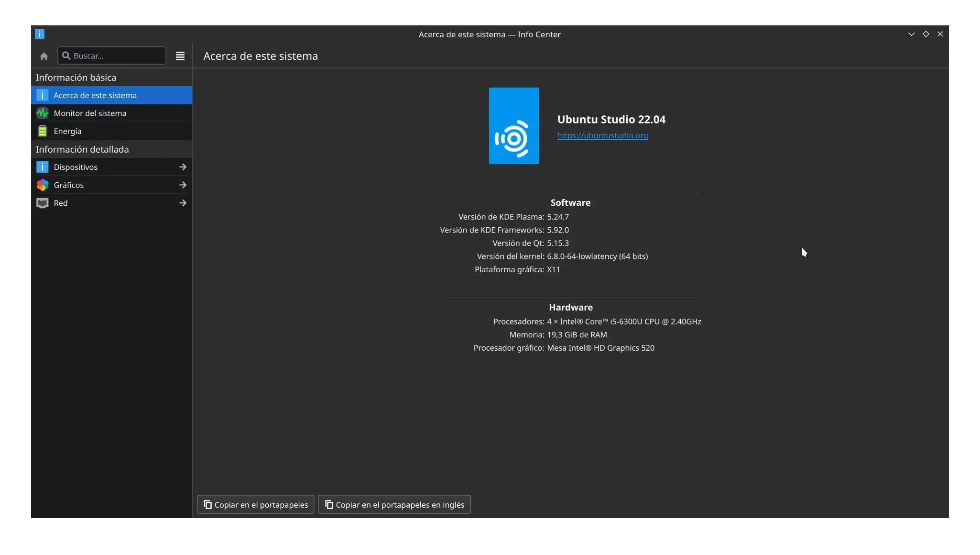Click the Energía battery icon
This screenshot has width=980, height=555.
click(x=43, y=131)
